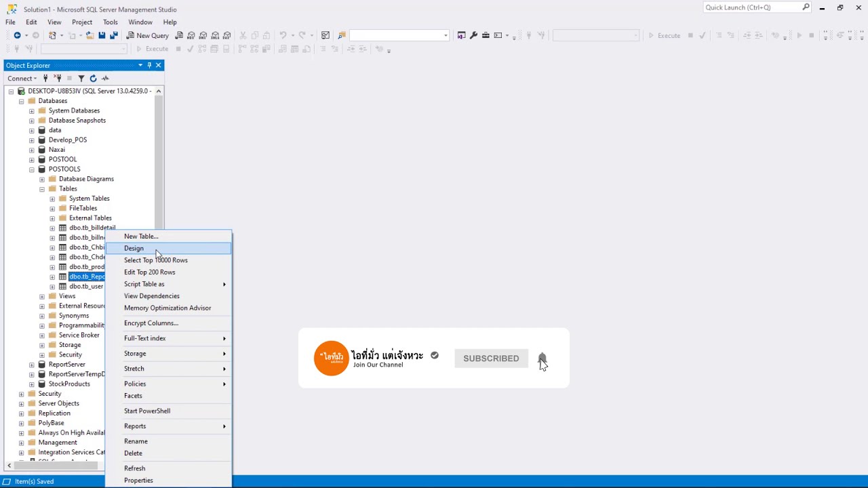
Task: Click in the Quick Launch search field
Action: click(x=753, y=7)
